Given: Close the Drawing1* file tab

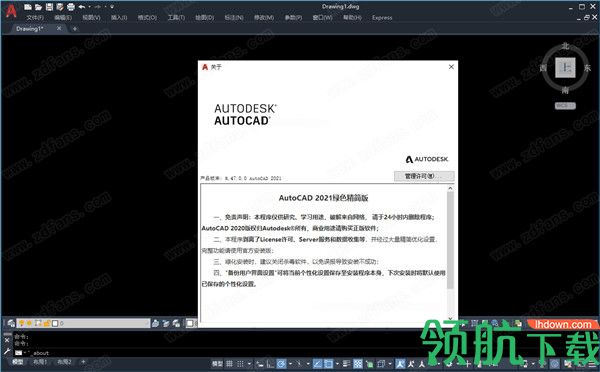Looking at the screenshot, I should [x=59, y=28].
